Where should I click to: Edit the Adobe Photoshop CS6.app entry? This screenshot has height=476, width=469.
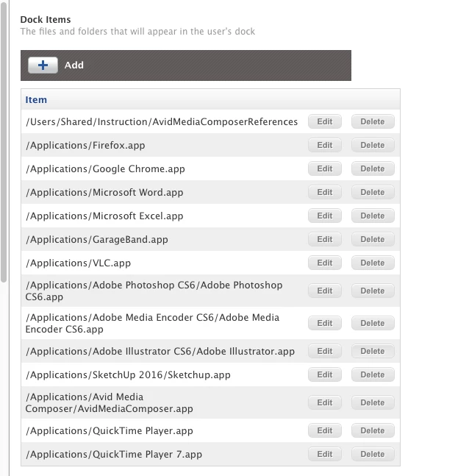pyautogui.click(x=325, y=291)
